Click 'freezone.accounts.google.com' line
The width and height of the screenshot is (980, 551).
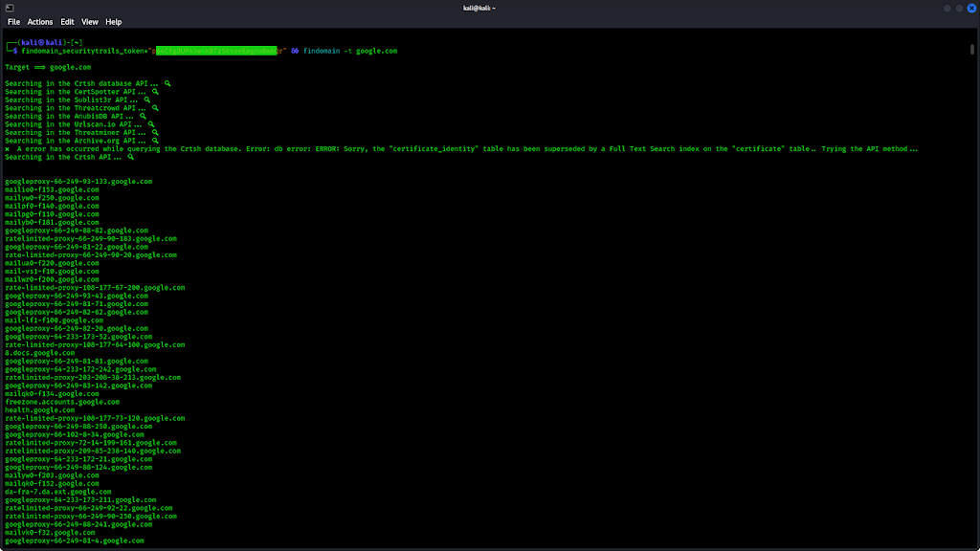point(62,402)
